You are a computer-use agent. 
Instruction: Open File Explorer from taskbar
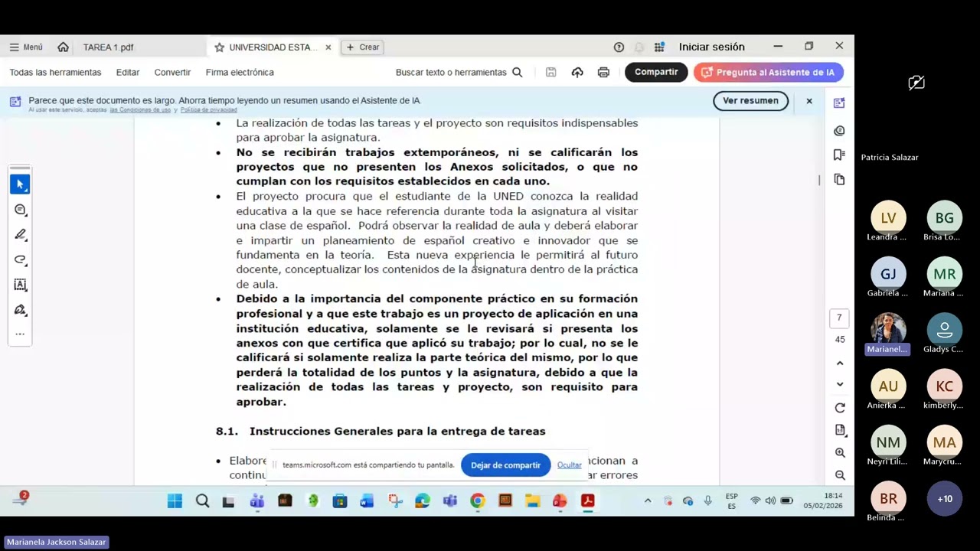(x=533, y=501)
